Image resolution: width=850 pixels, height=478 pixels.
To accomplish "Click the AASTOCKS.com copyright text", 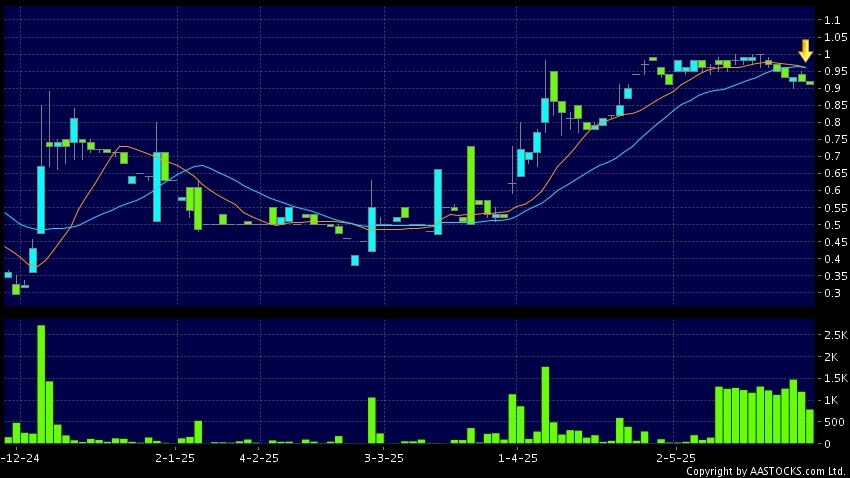I will tap(767, 471).
